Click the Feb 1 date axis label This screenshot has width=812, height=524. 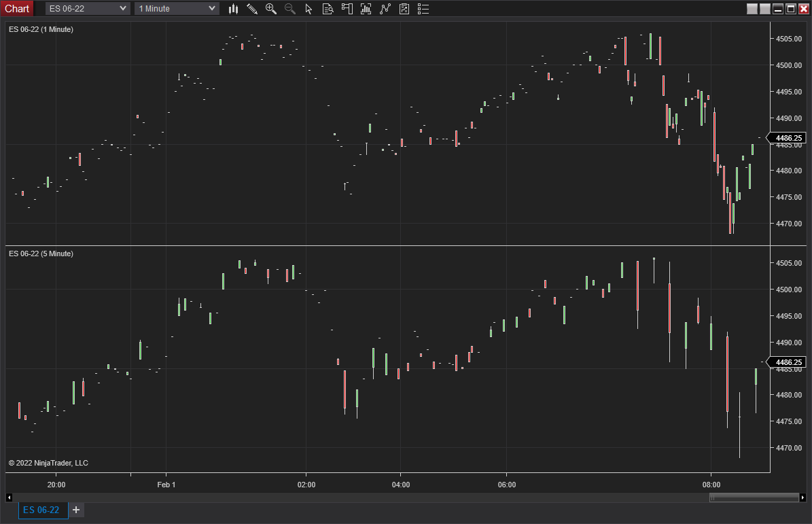(x=166, y=485)
